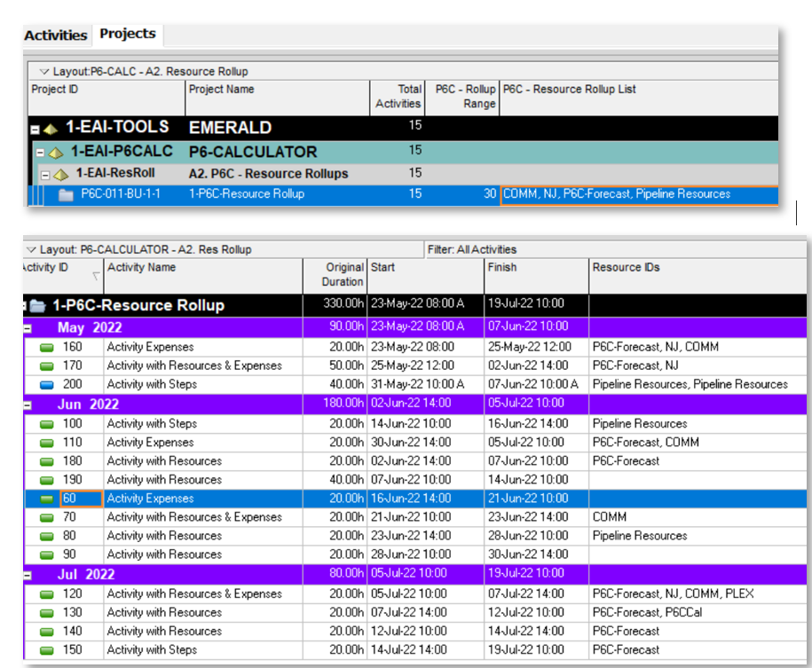812x668 pixels.
Task: Collapse the May 2022 activity group
Action: (x=28, y=327)
